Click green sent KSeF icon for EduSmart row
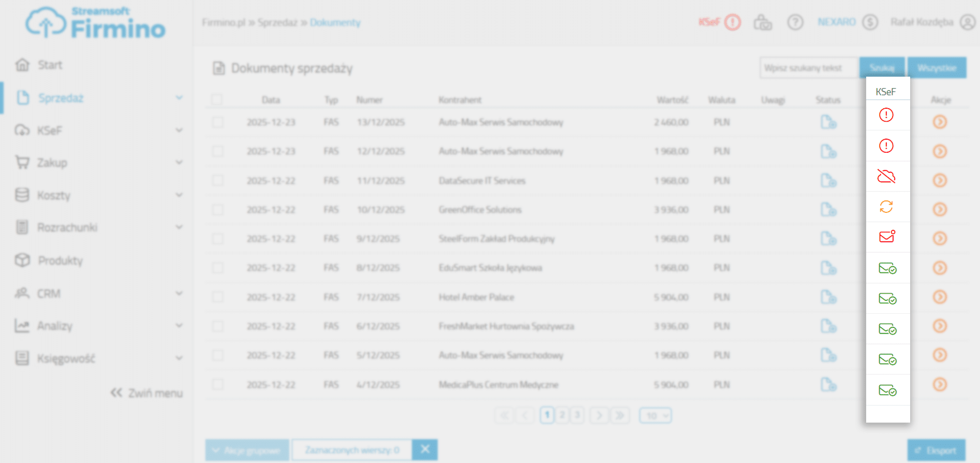The height and width of the screenshot is (463, 980). pos(887,268)
